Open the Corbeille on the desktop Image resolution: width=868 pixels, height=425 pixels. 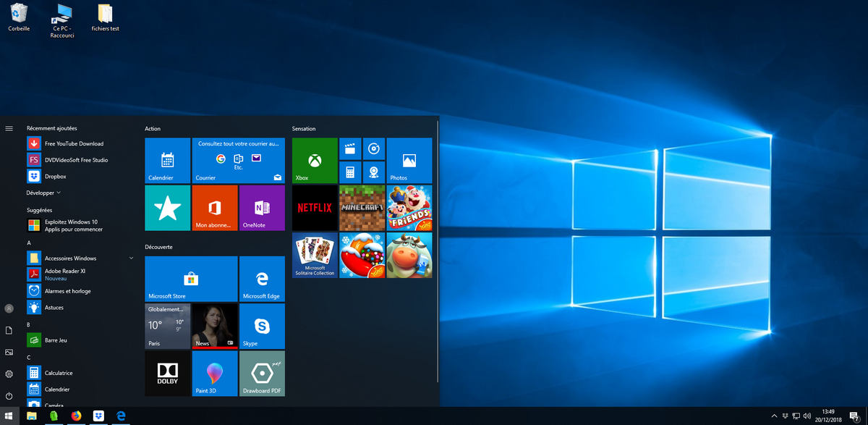[18, 14]
